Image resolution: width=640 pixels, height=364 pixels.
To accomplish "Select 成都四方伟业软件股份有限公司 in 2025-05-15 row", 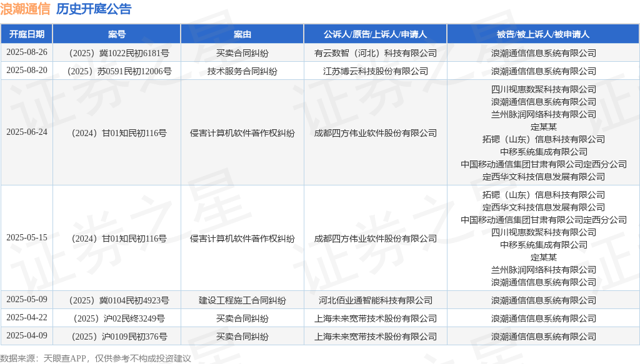I will point(376,239).
